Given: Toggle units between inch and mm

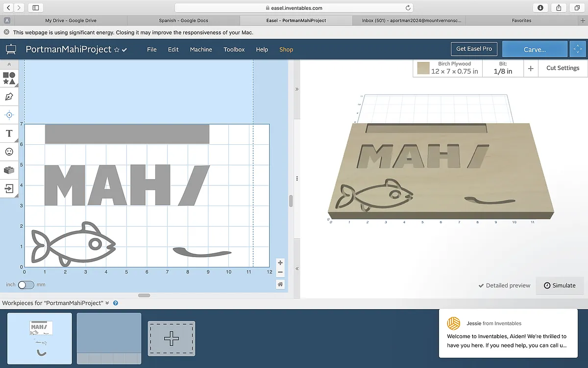Looking at the screenshot, I should [x=26, y=285].
